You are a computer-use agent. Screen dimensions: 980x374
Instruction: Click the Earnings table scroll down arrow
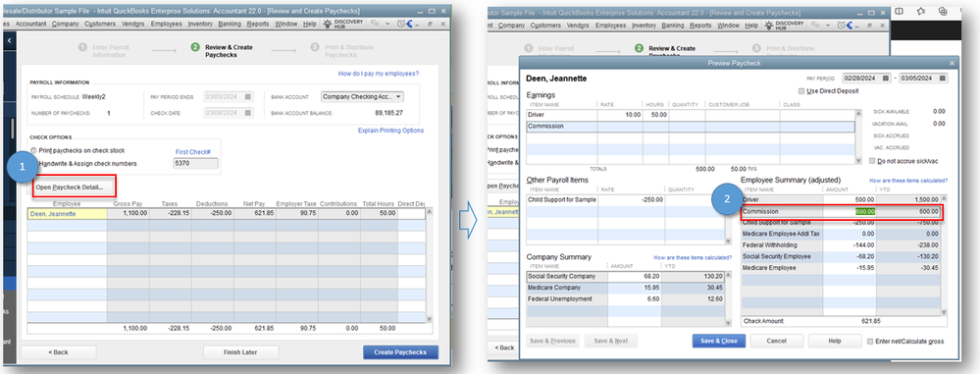pos(858,161)
